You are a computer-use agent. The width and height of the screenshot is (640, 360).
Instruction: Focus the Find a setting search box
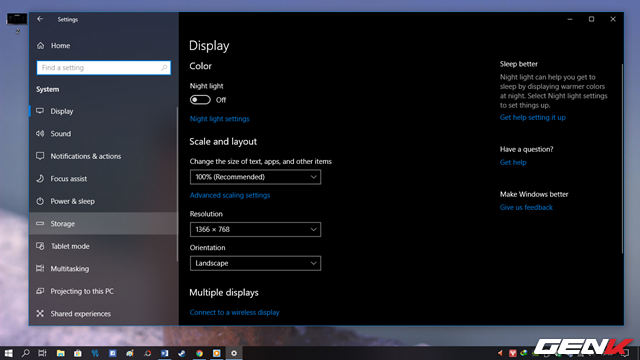[x=104, y=68]
